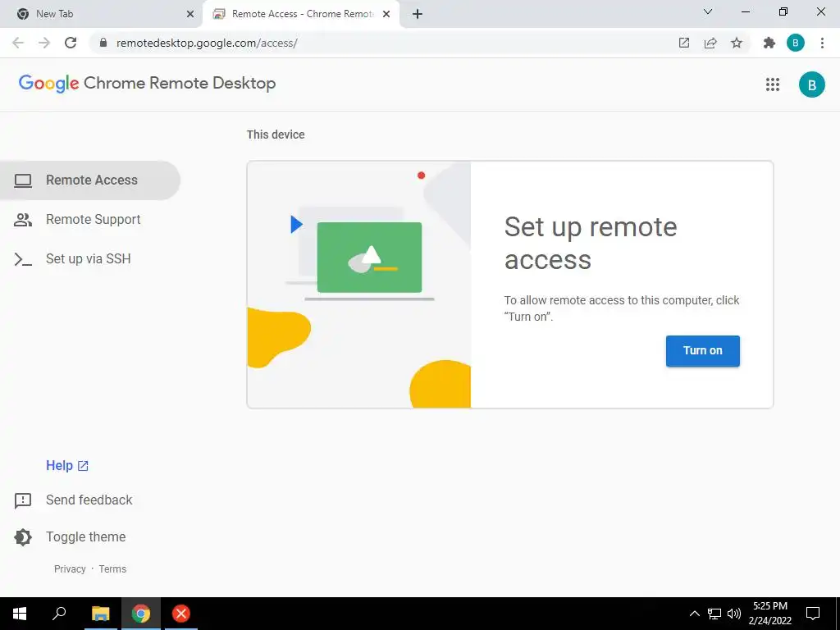The height and width of the screenshot is (630, 840).
Task: Close the Remote Access tab
Action: [386, 15]
